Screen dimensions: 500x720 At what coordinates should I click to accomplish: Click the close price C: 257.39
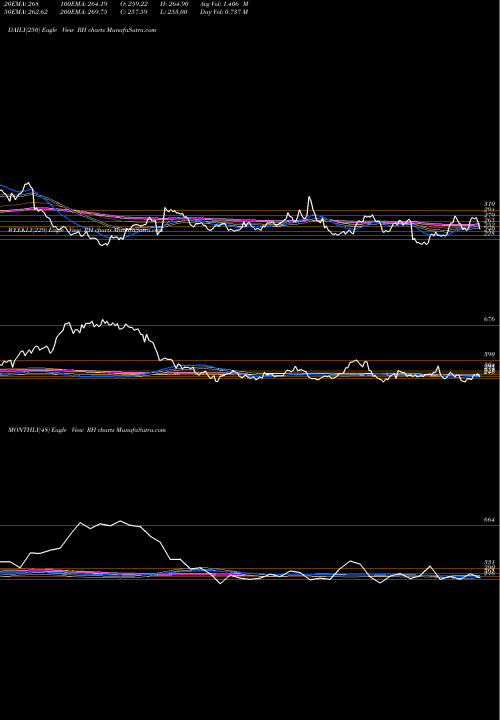[x=134, y=12]
